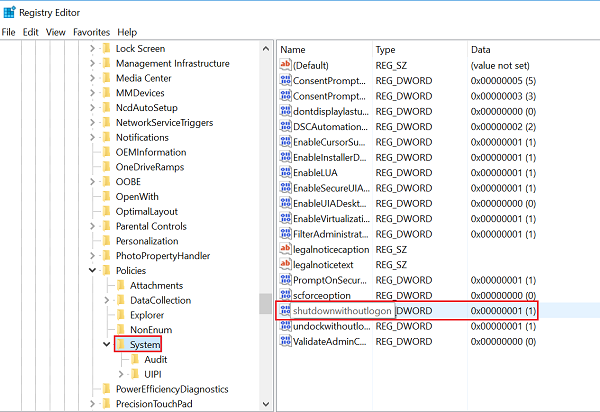Click the (Default) string value icon

285,65
